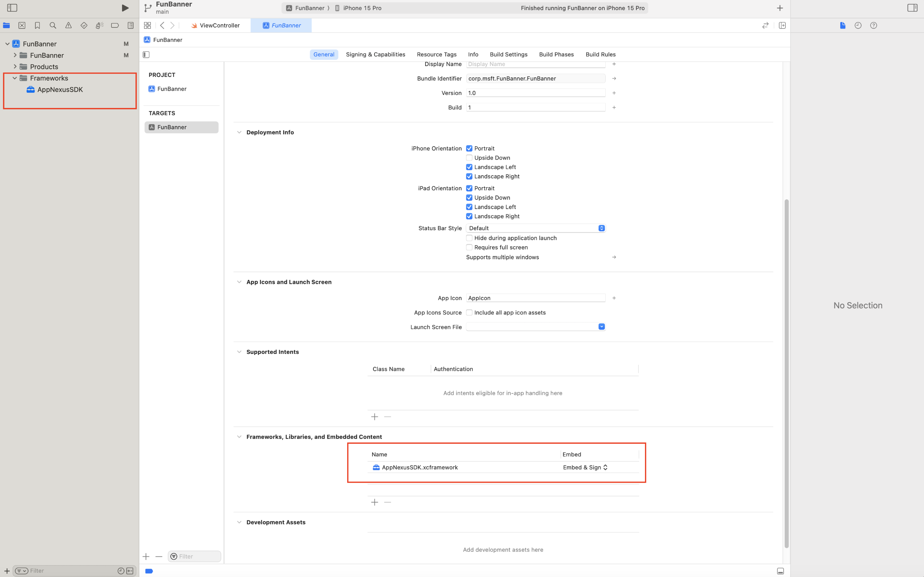Click the plus library button in toolbar
The image size is (924, 577).
click(x=780, y=8)
